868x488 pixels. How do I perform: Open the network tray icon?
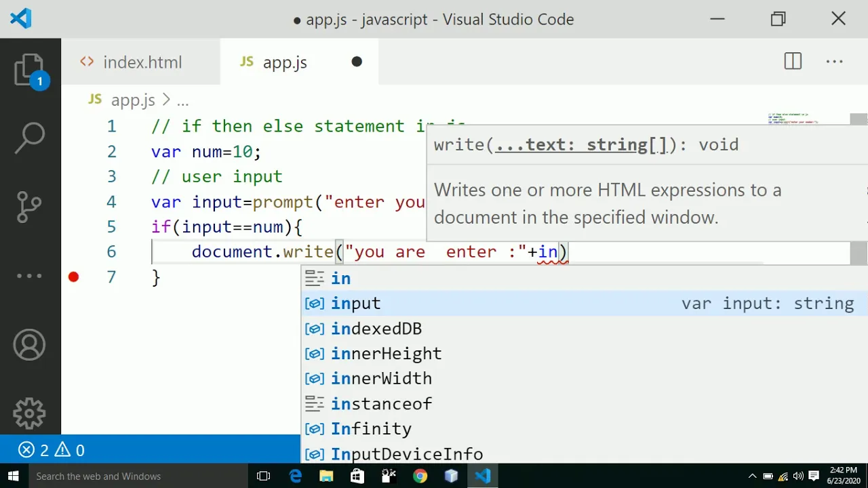coord(783,476)
